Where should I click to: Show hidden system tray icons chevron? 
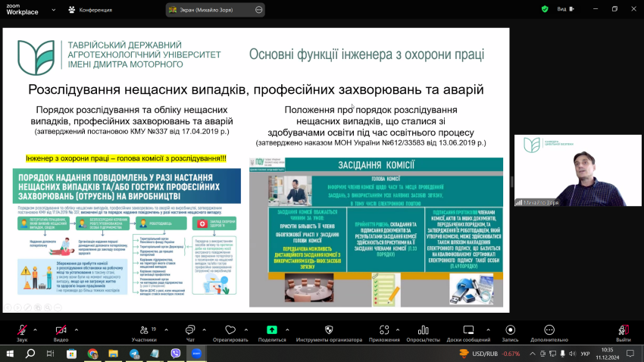tap(533, 354)
